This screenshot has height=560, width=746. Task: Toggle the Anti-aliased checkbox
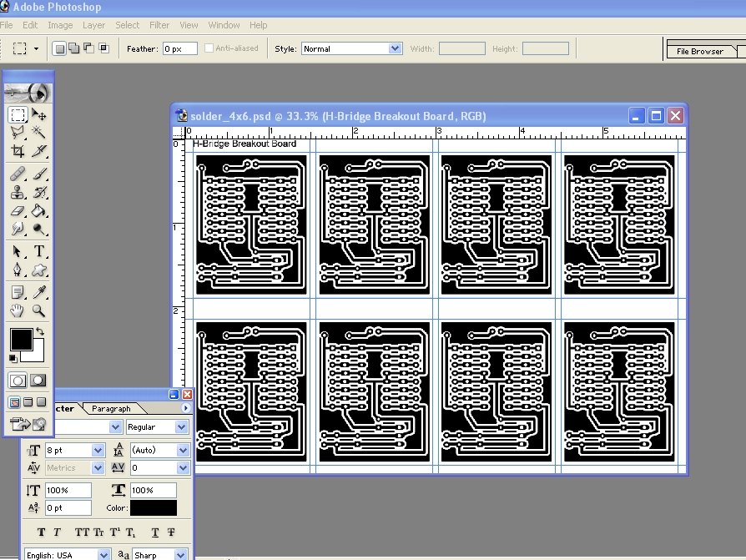[x=209, y=48]
